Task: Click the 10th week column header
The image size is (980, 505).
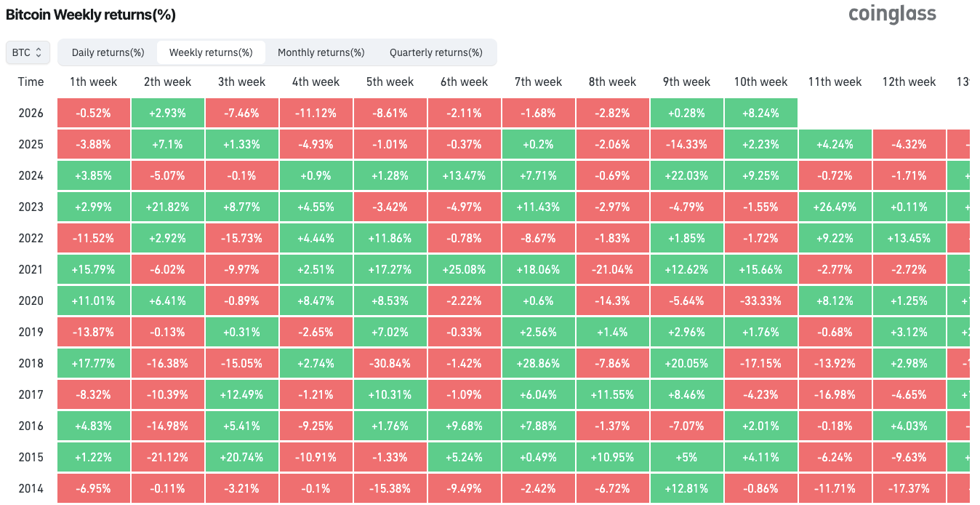Action: (x=760, y=81)
